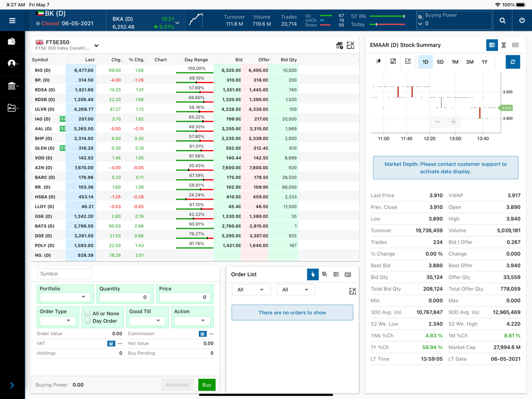
Task: Open the Portfolio dropdown
Action: coord(65,297)
